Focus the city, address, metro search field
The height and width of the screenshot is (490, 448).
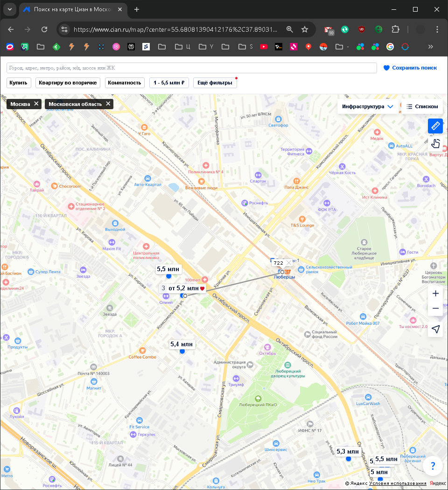tap(191, 68)
